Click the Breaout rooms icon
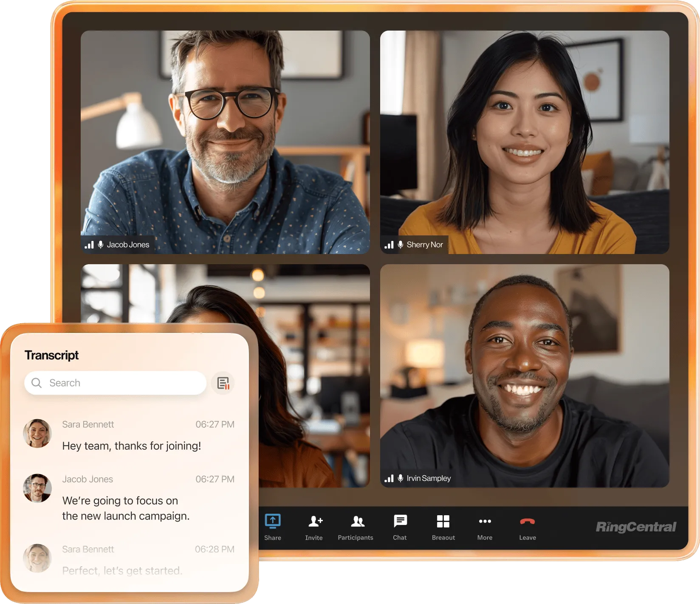 [443, 521]
